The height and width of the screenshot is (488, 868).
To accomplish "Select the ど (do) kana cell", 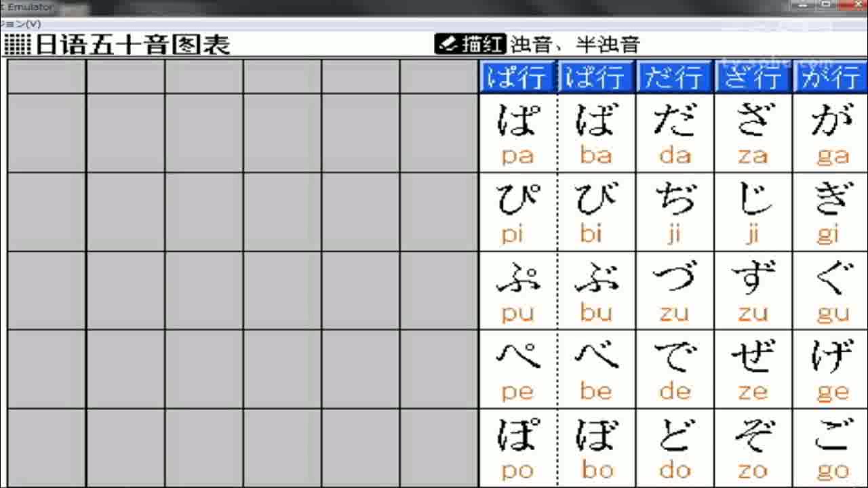I will pyautogui.click(x=675, y=448).
